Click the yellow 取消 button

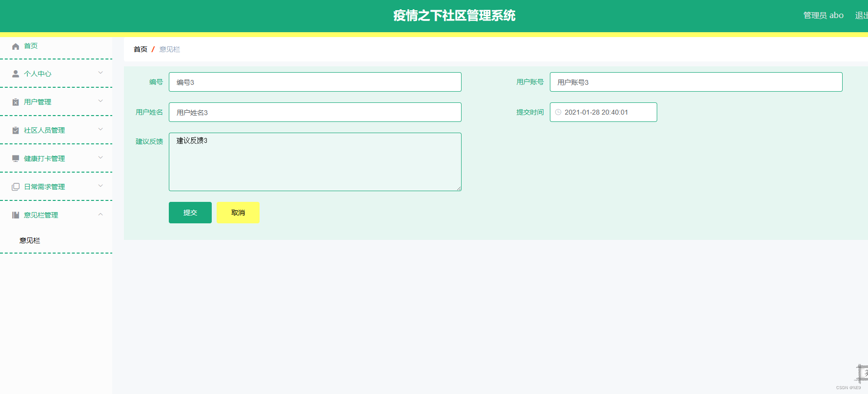click(x=238, y=213)
